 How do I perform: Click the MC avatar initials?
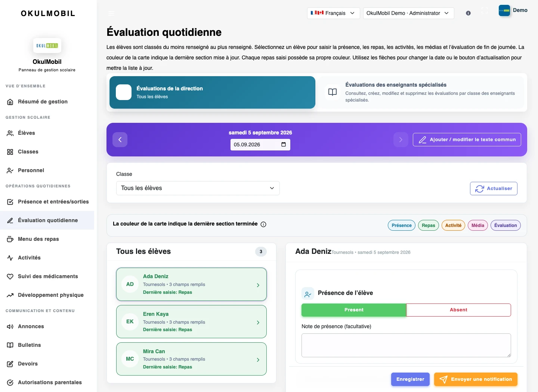[x=130, y=359]
